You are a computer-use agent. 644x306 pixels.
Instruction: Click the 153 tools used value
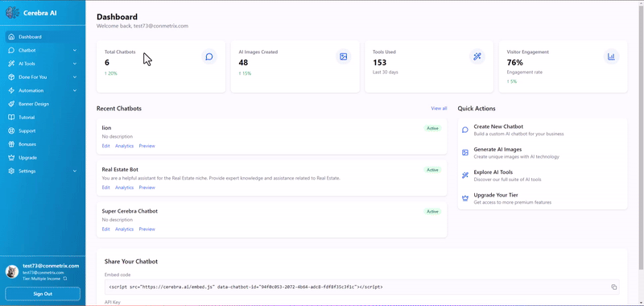(379, 63)
